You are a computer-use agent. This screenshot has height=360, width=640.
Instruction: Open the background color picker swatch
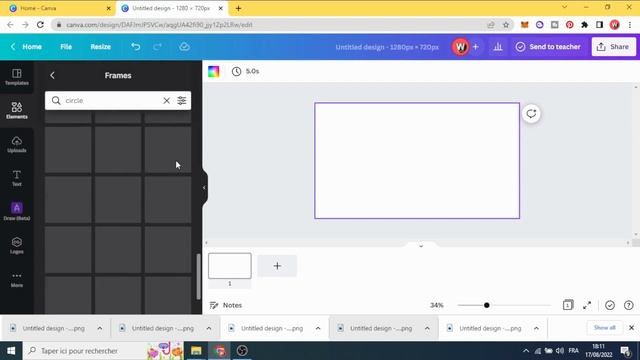tap(213, 71)
